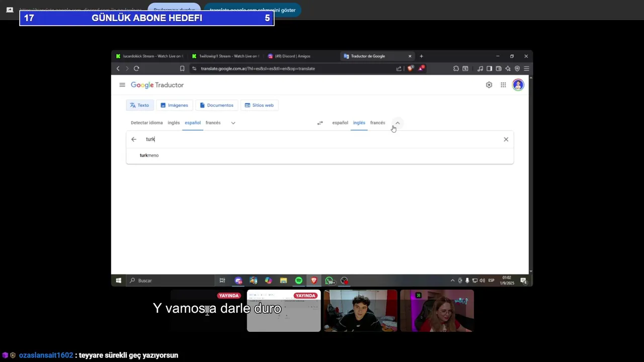
Task: Open the Google account profile avatar
Action: [x=518, y=85]
